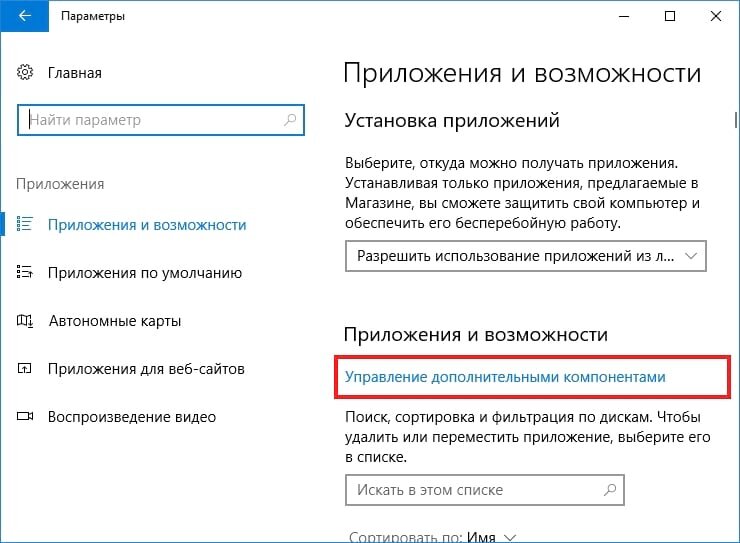Open Приложения и возможности sidebar section
The image size is (740, 543).
[147, 225]
